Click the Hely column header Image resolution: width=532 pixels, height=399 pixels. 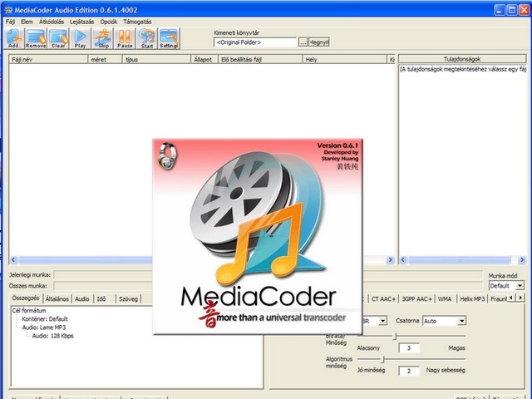pyautogui.click(x=345, y=59)
